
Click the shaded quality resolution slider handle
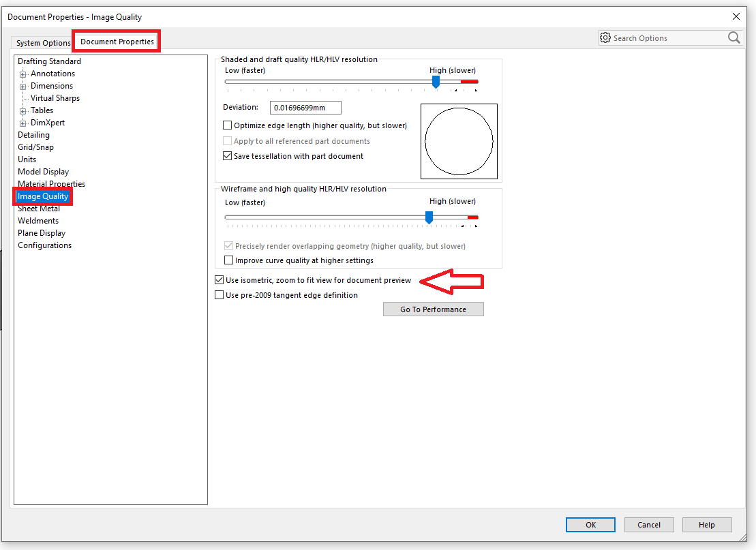tap(436, 82)
